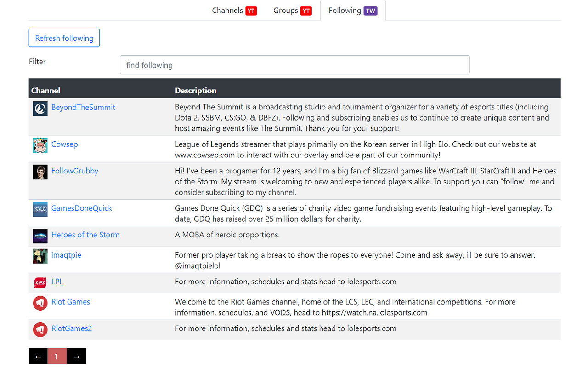Click 'A MOBA of heroic proportions.' text

227,235
